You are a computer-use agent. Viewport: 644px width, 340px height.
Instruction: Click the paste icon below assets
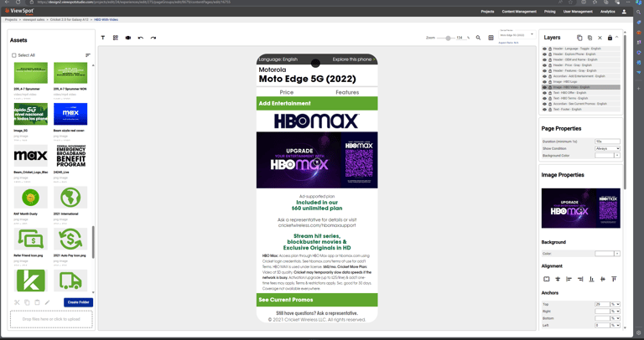(37, 302)
